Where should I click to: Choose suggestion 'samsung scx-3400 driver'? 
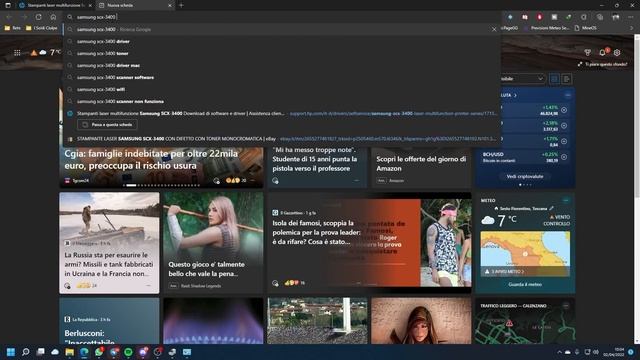[282, 41]
